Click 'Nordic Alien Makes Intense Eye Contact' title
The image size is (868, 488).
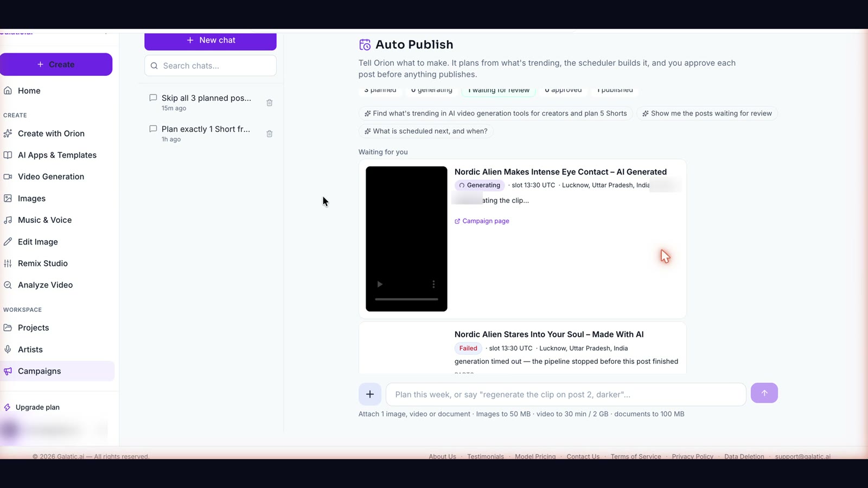pos(560,172)
